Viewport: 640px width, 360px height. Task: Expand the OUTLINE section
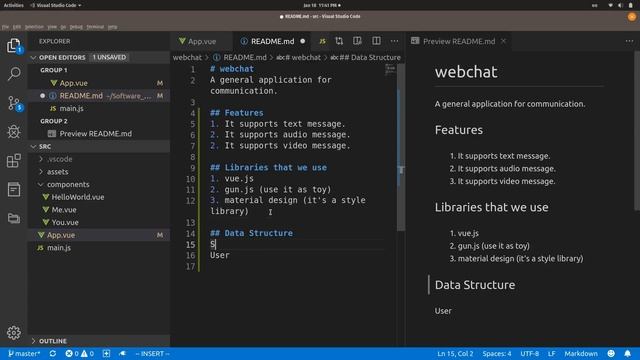33,341
